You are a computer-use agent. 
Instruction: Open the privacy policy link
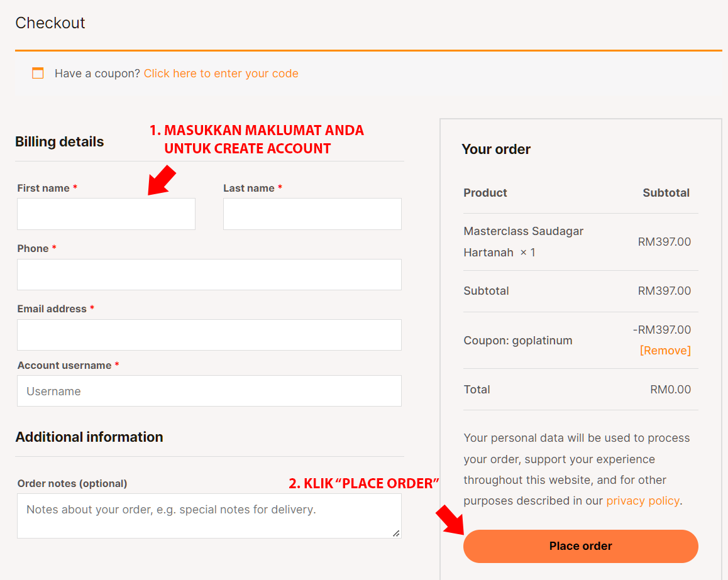(x=643, y=501)
